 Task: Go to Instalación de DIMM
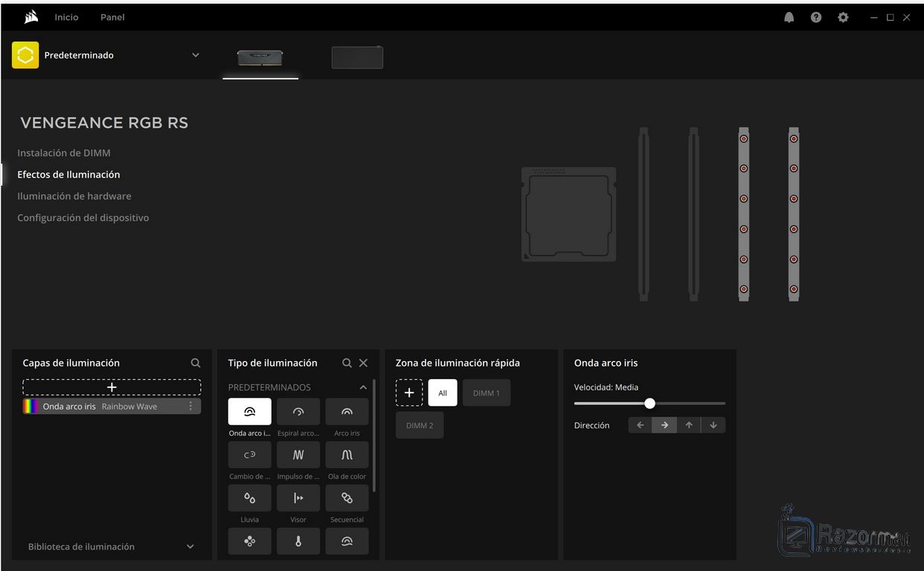coord(64,152)
